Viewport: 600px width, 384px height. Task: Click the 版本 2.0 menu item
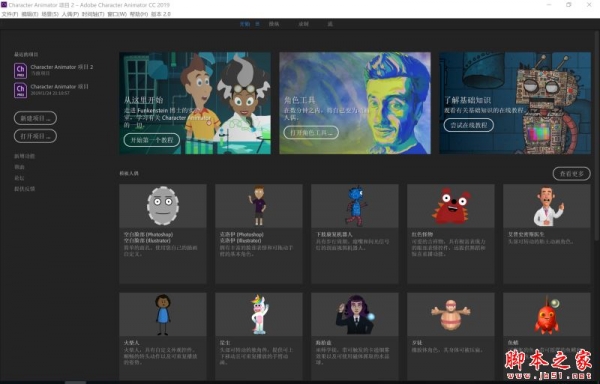click(x=161, y=14)
